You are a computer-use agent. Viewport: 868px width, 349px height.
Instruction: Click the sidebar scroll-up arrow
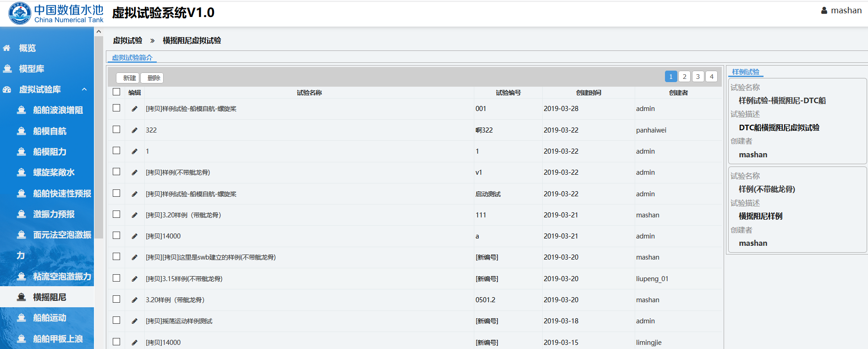(99, 32)
